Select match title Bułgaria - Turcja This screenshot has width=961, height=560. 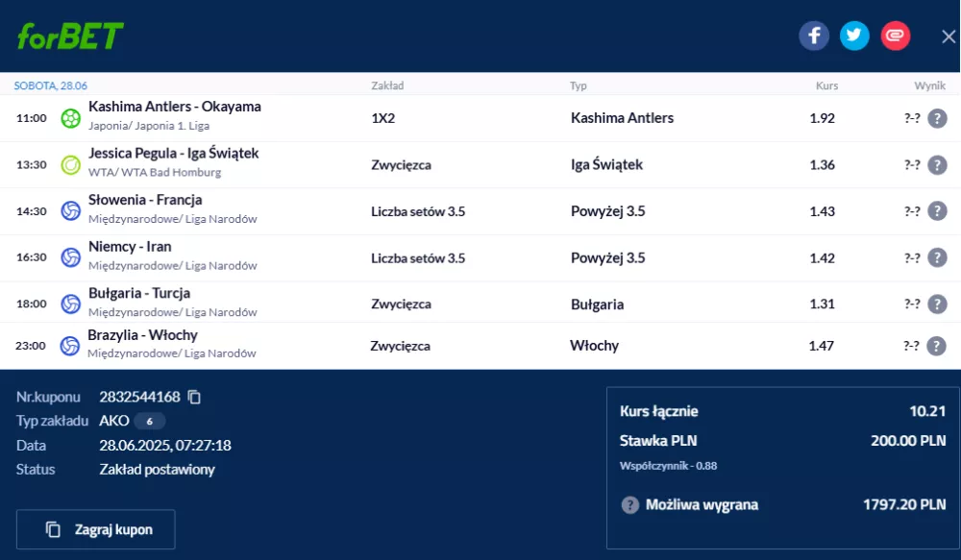tap(139, 293)
